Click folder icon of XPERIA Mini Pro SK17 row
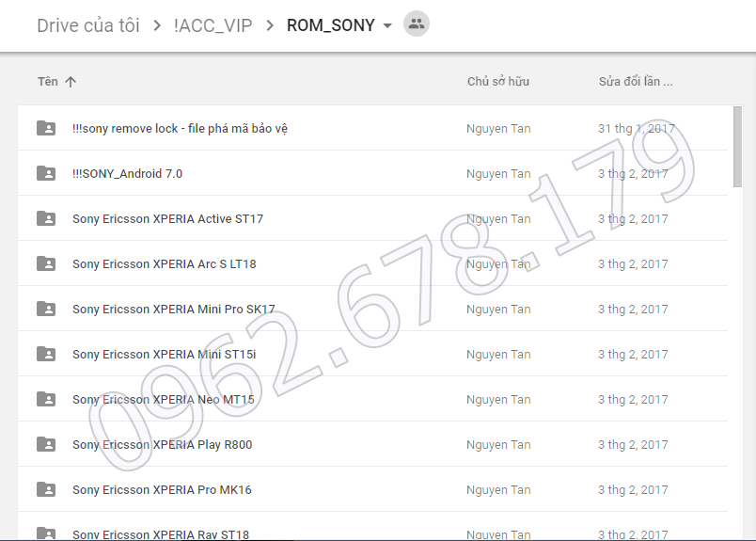The height and width of the screenshot is (541, 756). coord(46,309)
